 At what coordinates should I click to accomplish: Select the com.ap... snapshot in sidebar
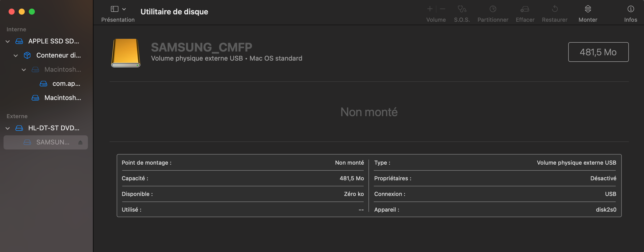(66, 84)
